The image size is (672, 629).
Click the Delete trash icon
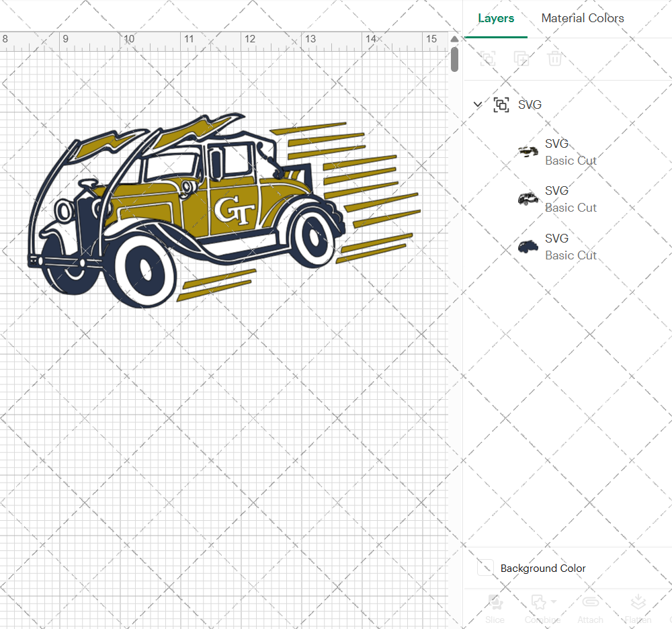[554, 58]
